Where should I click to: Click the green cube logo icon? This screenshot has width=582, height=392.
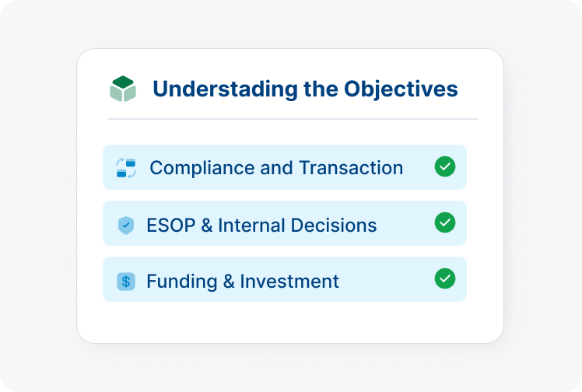pyautogui.click(x=123, y=89)
